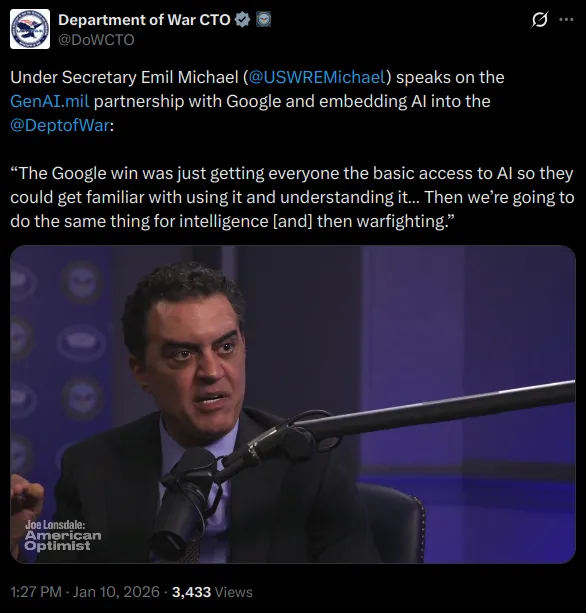Screen dimensions: 586x613
Task: Click the verified checkmark badge
Action: click(242, 20)
